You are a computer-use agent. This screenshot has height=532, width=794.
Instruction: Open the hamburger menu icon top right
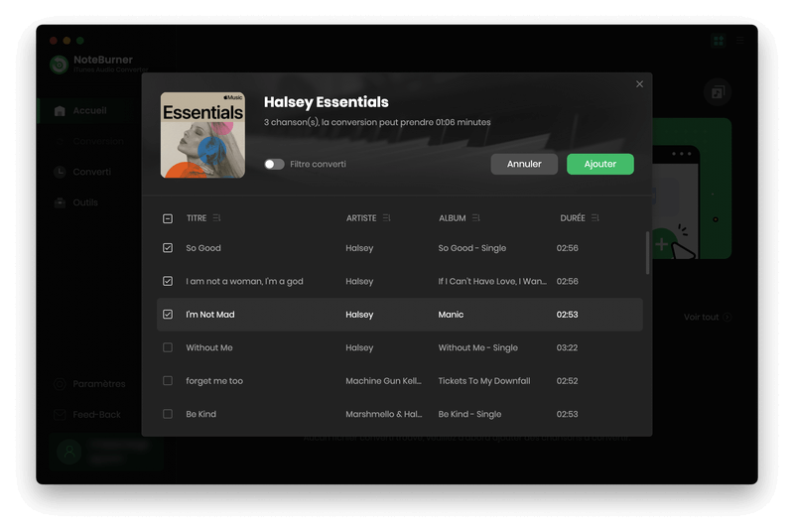pyautogui.click(x=739, y=41)
